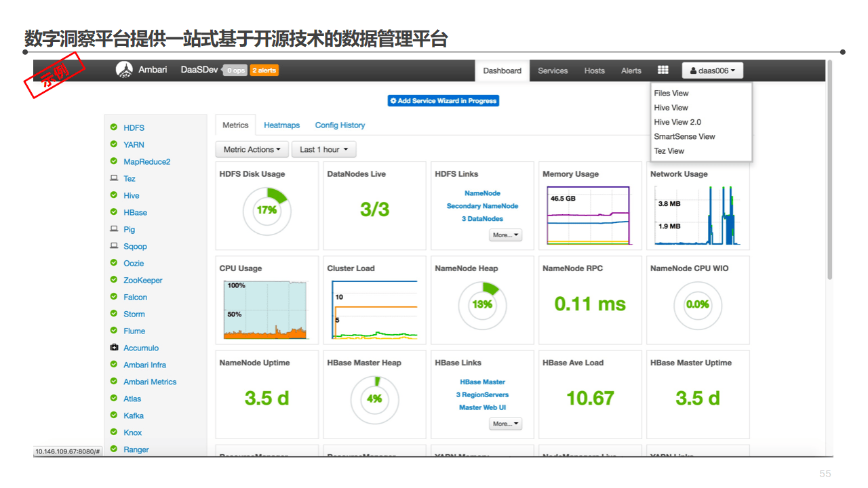The image size is (868, 488).
Task: Click the HBase Master Heap 4% gauge
Action: (374, 399)
